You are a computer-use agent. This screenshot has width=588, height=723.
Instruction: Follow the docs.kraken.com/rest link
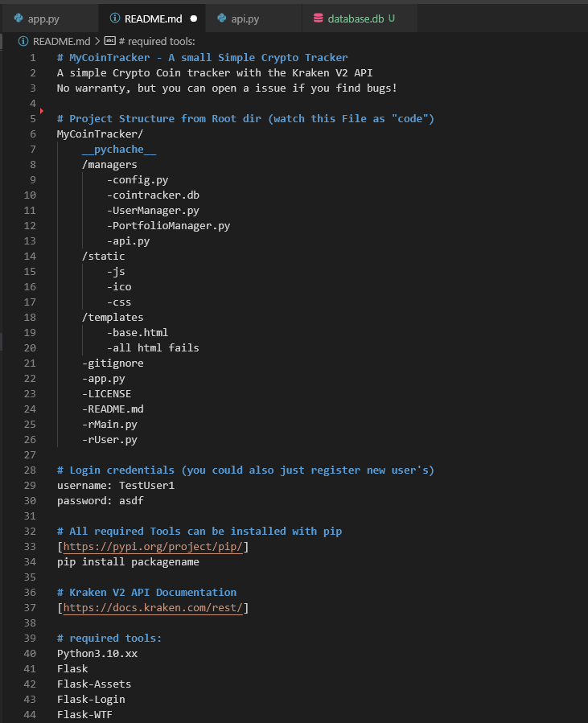153,608
